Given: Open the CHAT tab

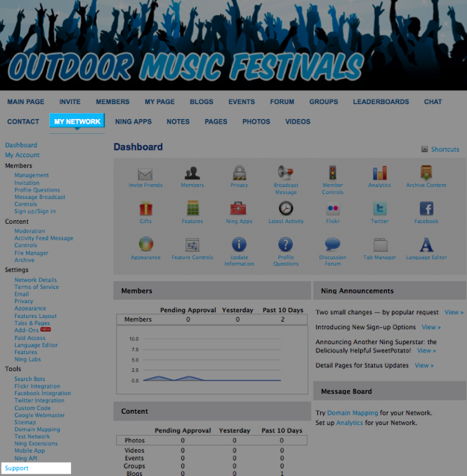Looking at the screenshot, I should coord(433,102).
